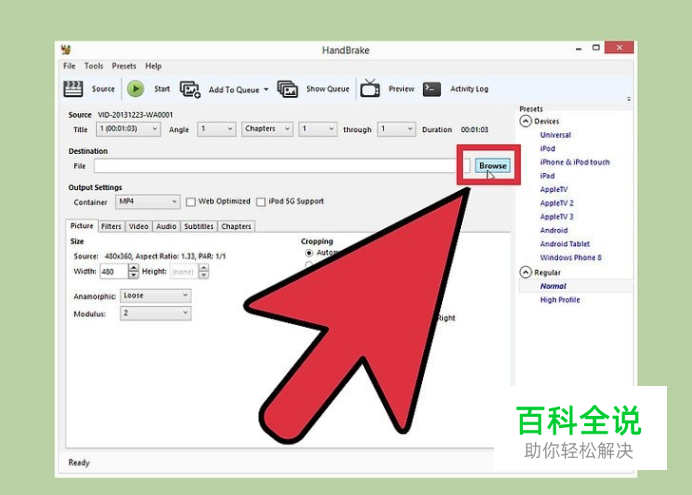Open the start chapter dropdown
The width and height of the screenshot is (692, 495).
(318, 129)
